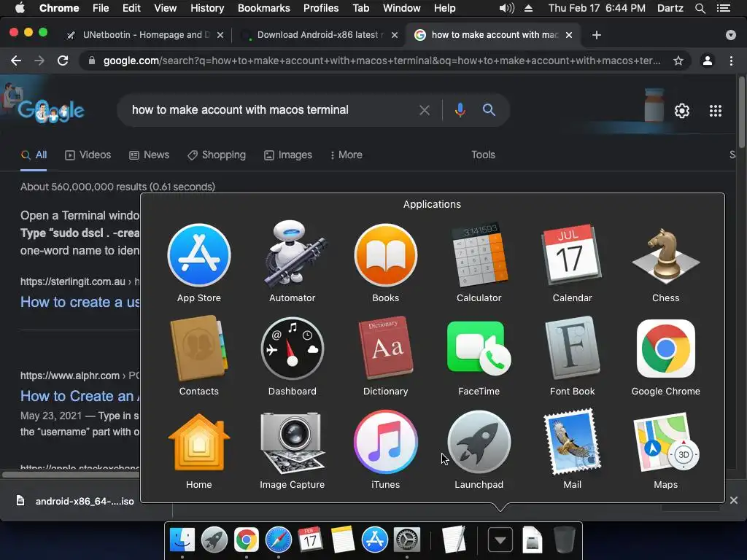This screenshot has height=560, width=747.
Task: Switch to the UNetbootin tab
Action: click(145, 35)
